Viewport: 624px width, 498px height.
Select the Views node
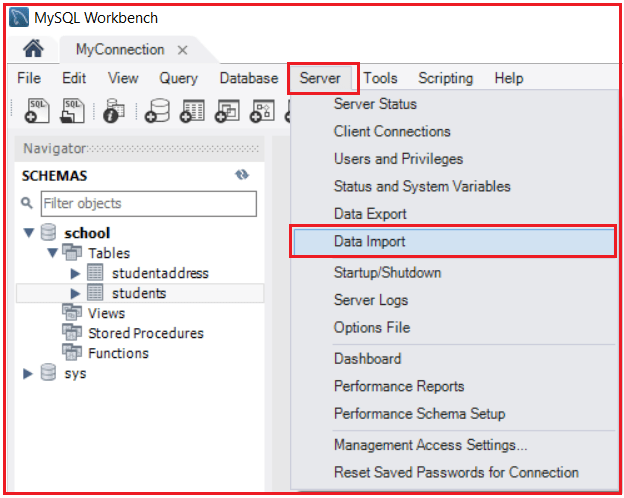[106, 313]
